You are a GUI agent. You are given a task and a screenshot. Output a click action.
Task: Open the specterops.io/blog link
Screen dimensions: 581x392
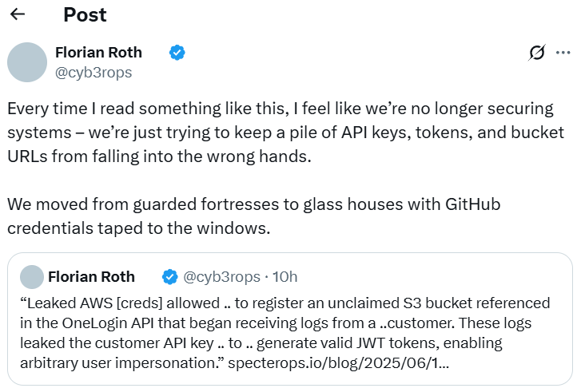338,363
